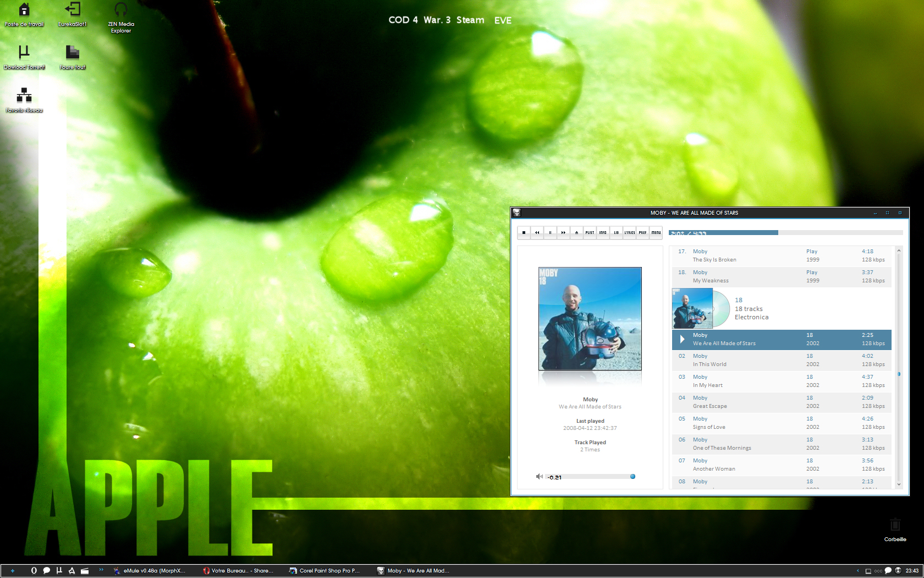Mute using the speaker icon
924x578 pixels.
point(539,477)
